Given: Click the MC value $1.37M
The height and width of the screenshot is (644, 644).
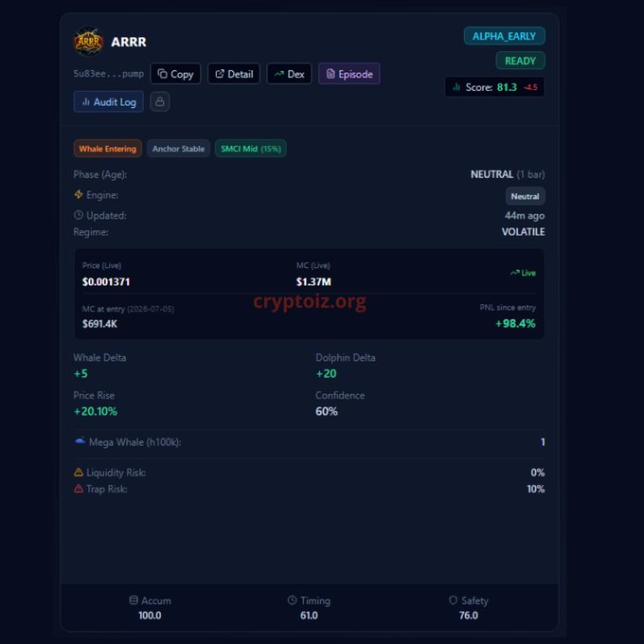Looking at the screenshot, I should pos(313,282).
